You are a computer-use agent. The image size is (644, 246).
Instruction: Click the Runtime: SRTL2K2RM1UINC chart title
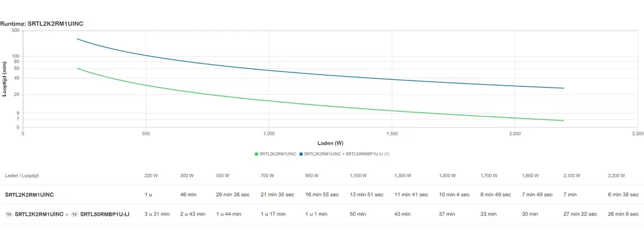point(42,24)
